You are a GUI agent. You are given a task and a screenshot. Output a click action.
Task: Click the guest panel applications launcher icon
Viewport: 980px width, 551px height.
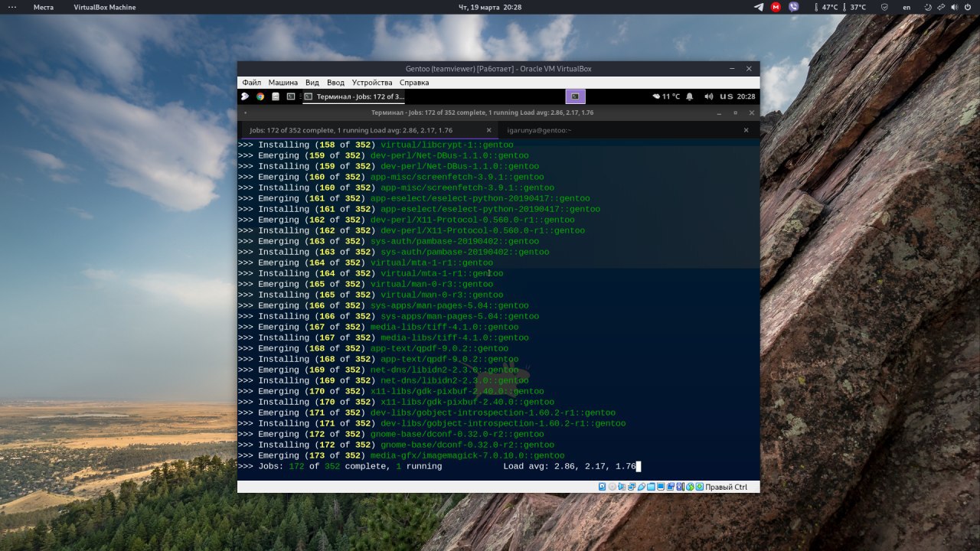click(245, 96)
